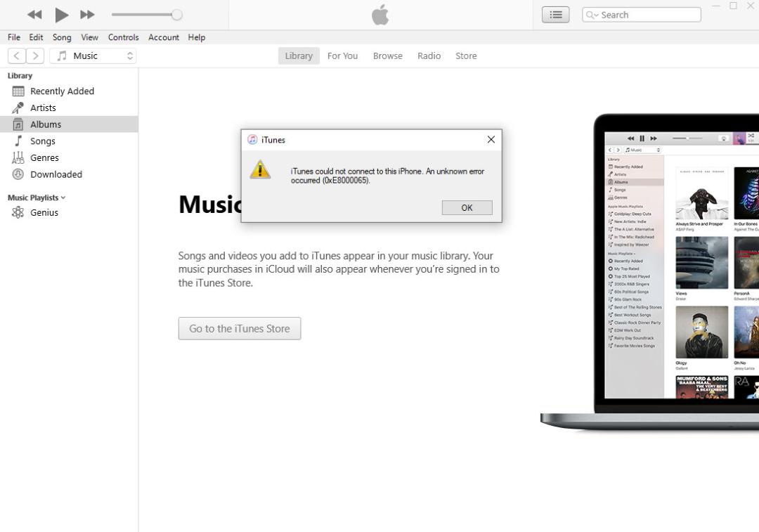This screenshot has height=532, width=759.
Task: Switch to the For You tab
Action: [342, 56]
